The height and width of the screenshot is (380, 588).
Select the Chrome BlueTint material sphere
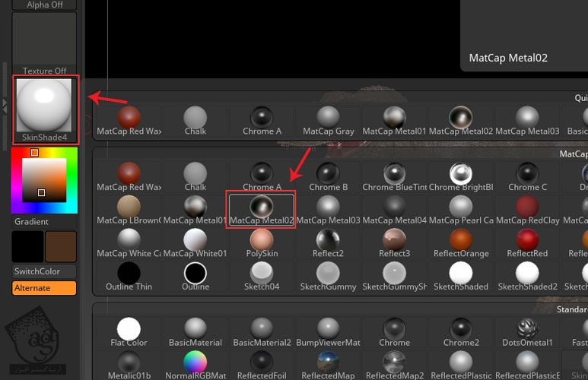pos(394,176)
